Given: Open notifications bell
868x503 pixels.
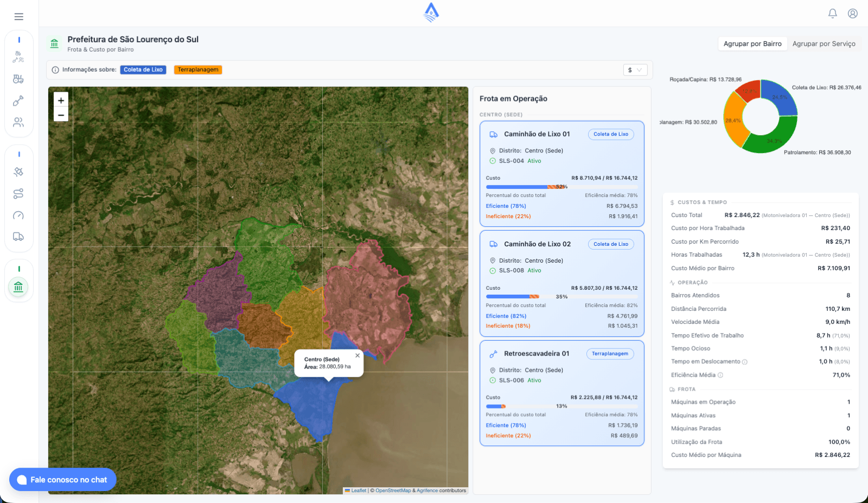Looking at the screenshot, I should [x=833, y=14].
